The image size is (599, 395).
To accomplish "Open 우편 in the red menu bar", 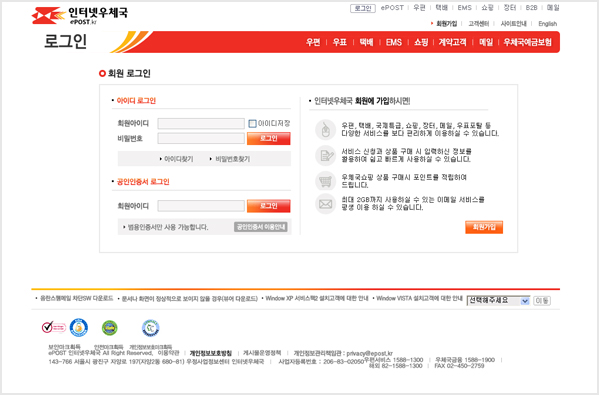I will tap(313, 42).
